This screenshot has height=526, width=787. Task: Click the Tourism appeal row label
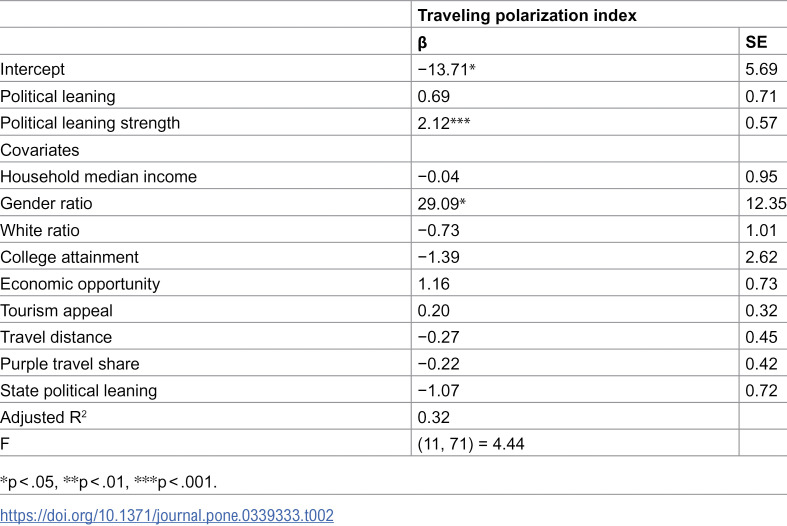[56, 311]
